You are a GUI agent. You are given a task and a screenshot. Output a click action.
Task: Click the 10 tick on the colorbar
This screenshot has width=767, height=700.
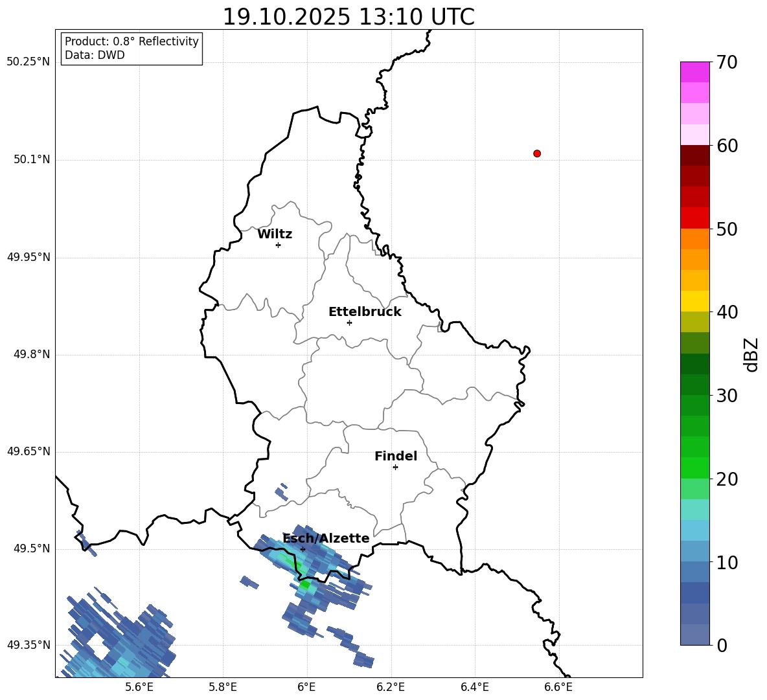[x=727, y=562]
